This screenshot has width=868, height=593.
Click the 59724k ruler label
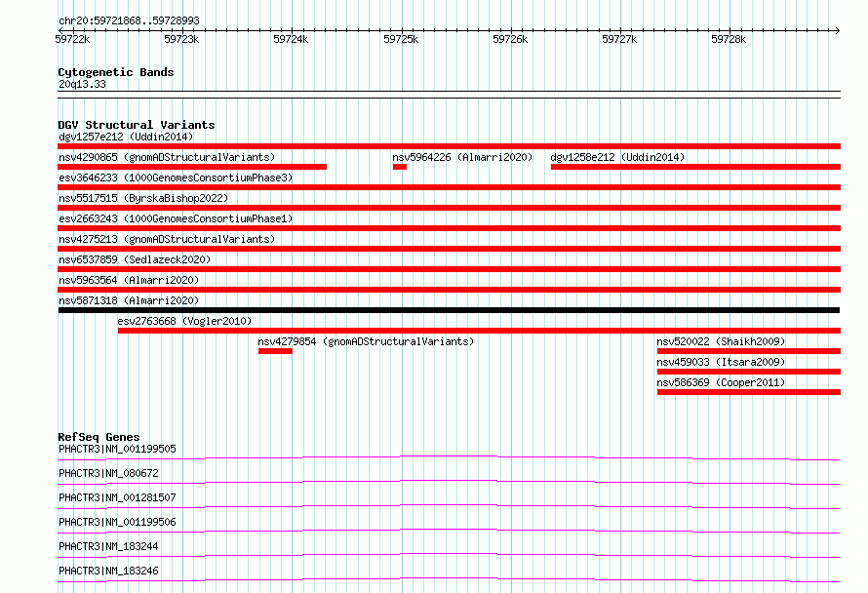(x=291, y=39)
